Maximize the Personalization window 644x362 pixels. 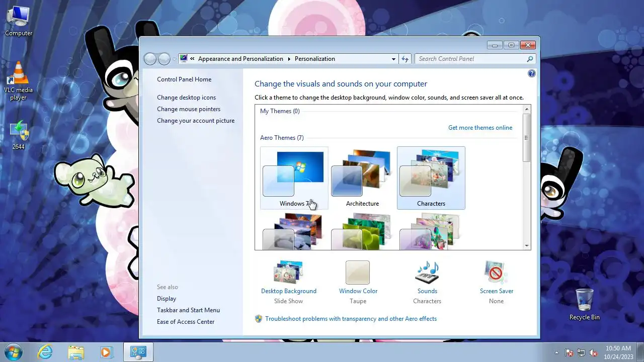pyautogui.click(x=511, y=45)
